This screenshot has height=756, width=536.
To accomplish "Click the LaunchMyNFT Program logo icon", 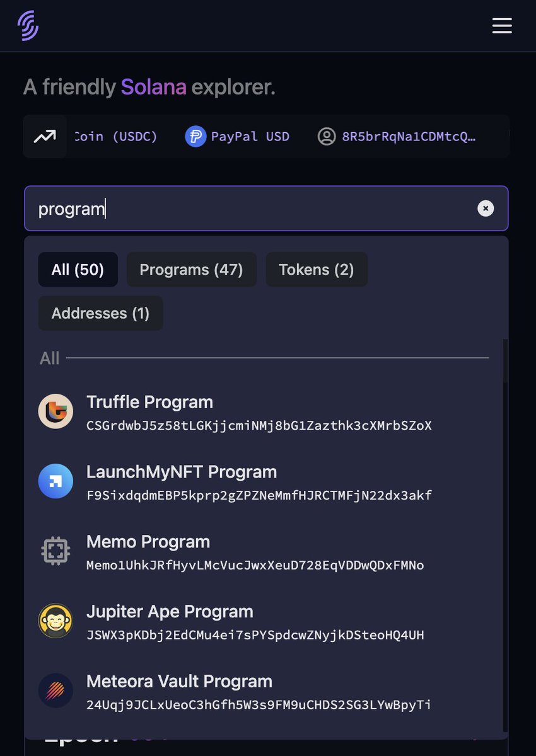I will pos(55,482).
